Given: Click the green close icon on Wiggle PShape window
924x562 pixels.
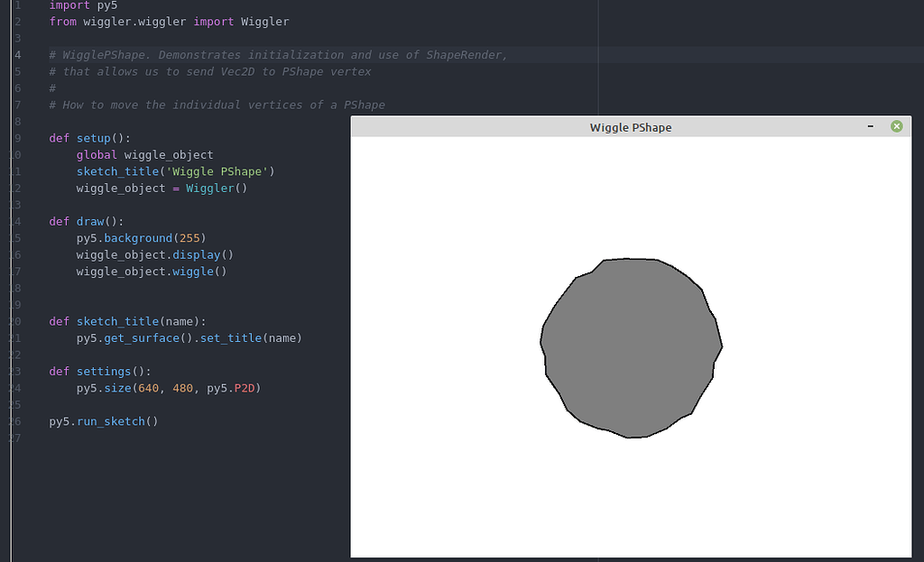Looking at the screenshot, I should [x=896, y=126].
